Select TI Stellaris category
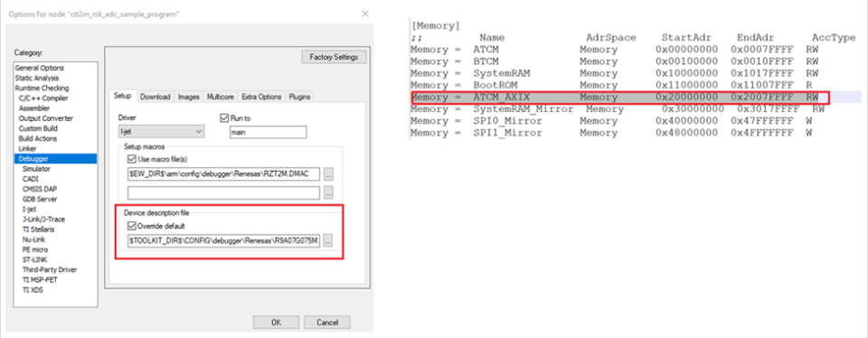The width and height of the screenshot is (868, 338). tap(38, 229)
